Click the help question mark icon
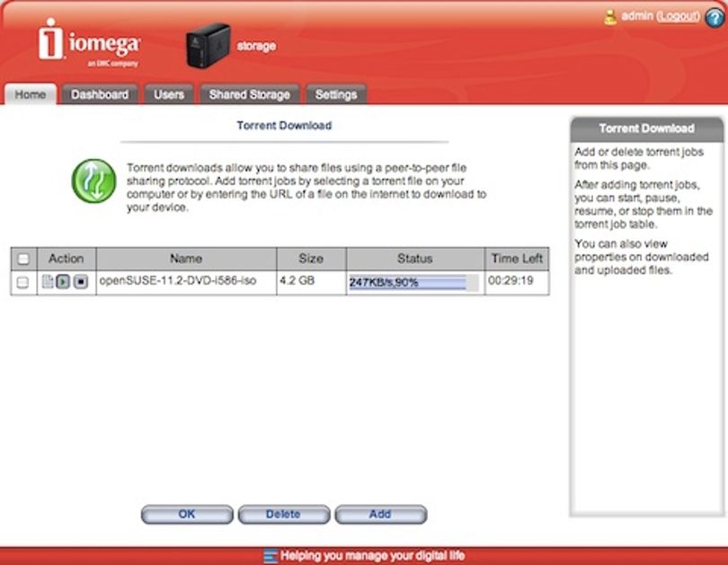This screenshot has width=728, height=565. click(715, 17)
